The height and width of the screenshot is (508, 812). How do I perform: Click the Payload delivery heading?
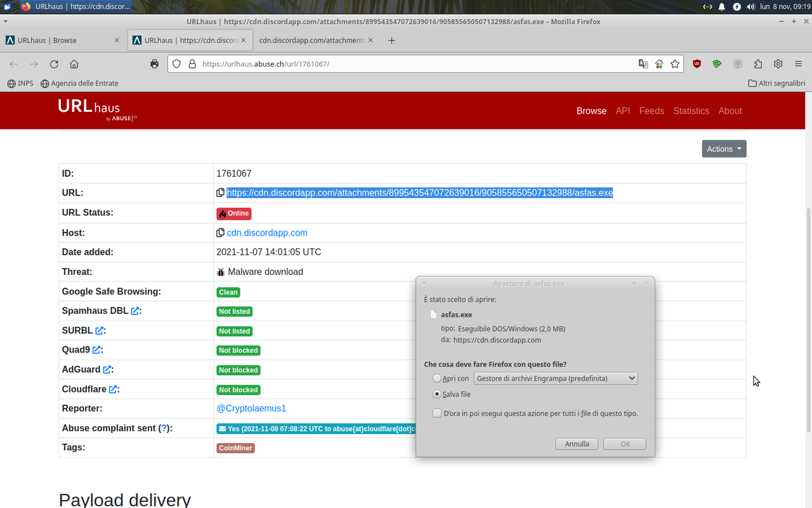pos(124,499)
